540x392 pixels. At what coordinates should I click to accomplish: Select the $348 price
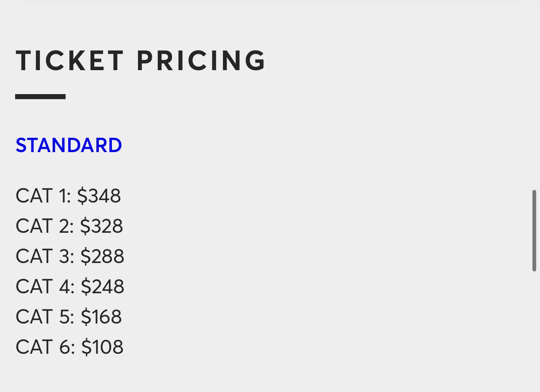[99, 196]
